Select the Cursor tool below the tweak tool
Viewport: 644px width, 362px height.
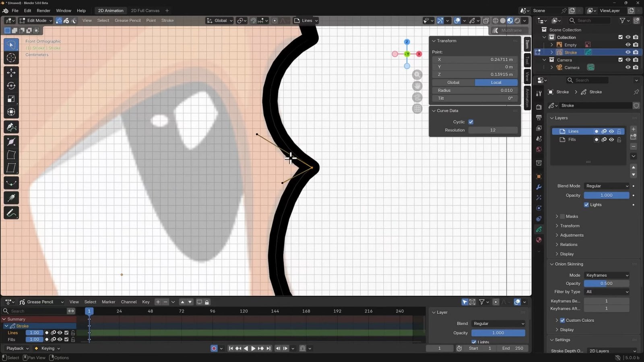click(x=11, y=58)
